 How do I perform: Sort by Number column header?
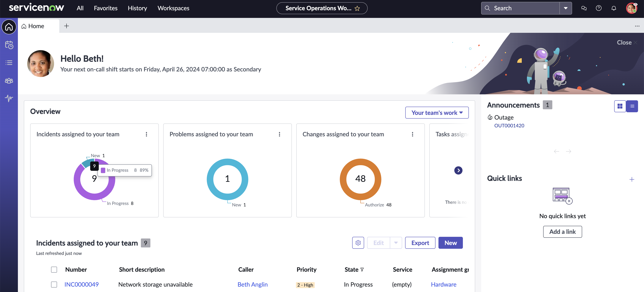(76, 270)
